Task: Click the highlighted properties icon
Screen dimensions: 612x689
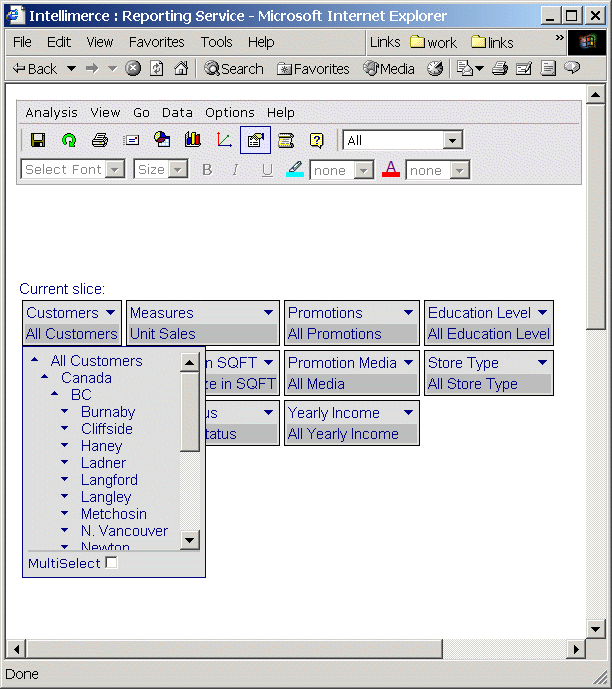Action: pos(255,140)
